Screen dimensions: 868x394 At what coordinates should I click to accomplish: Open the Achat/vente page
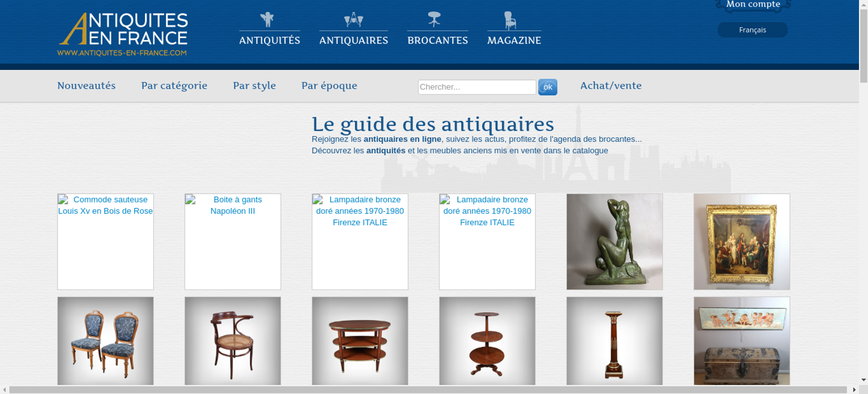click(611, 85)
